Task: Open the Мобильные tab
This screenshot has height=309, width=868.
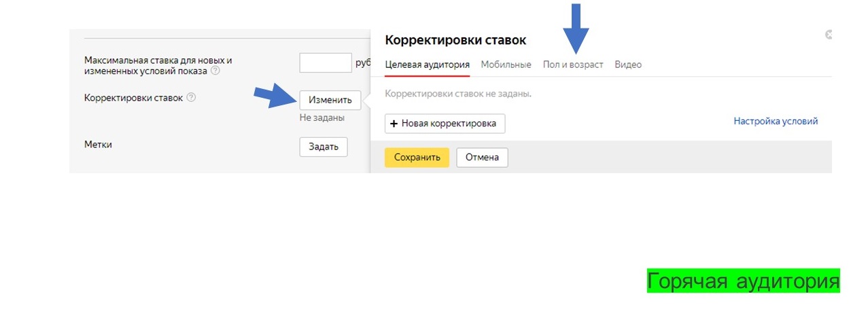Action: pyautogui.click(x=506, y=65)
